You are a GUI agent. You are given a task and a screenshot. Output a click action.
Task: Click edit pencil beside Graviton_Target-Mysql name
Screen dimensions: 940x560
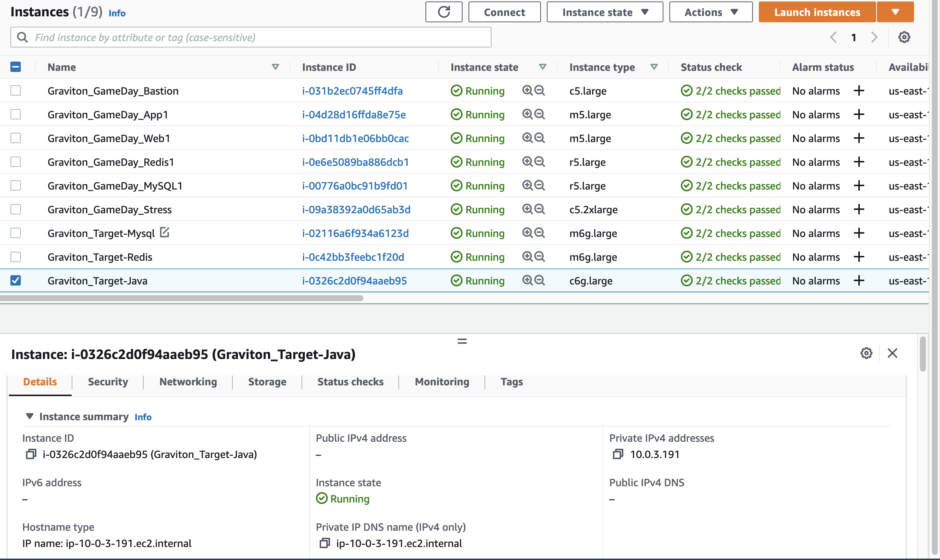164,233
